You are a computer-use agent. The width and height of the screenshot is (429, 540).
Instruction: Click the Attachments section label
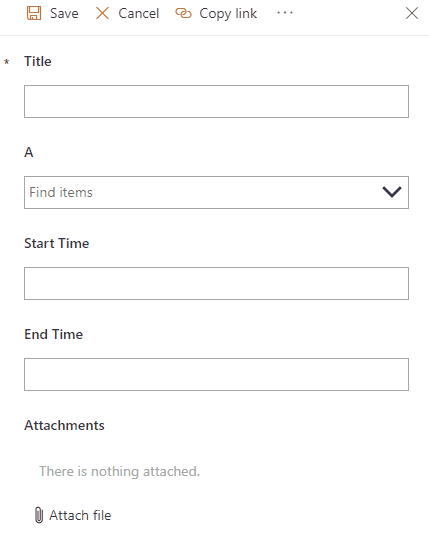[x=64, y=425]
